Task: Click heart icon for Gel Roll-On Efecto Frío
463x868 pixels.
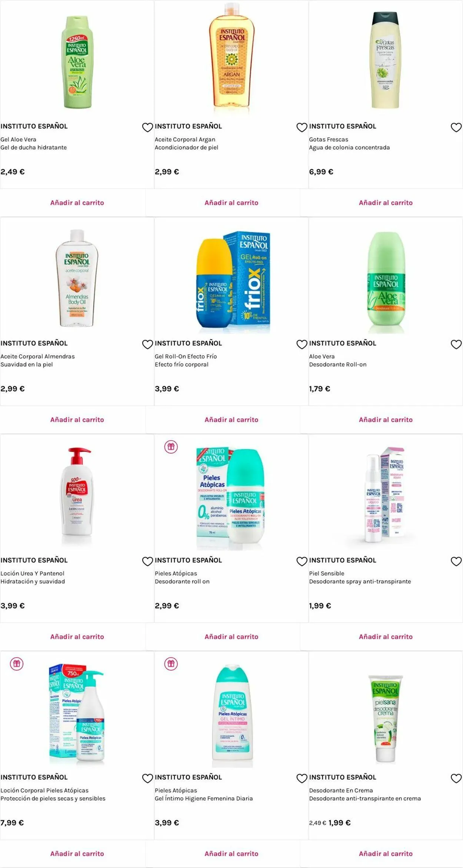Action: 302,344
